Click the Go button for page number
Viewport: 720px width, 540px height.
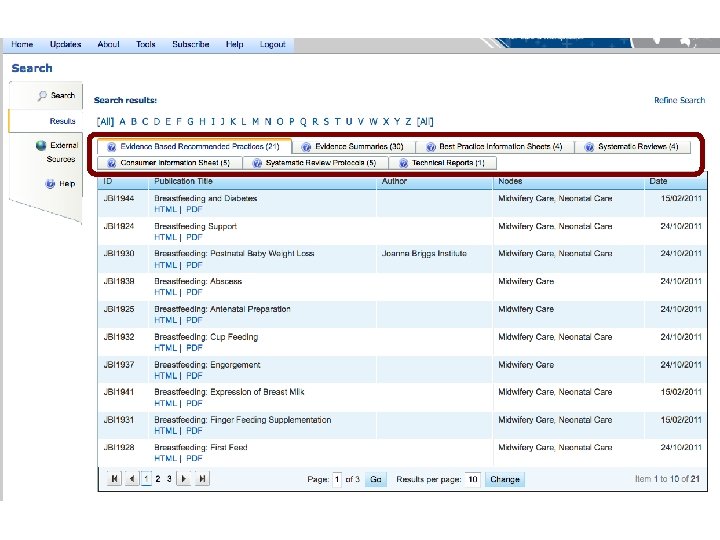tap(376, 479)
